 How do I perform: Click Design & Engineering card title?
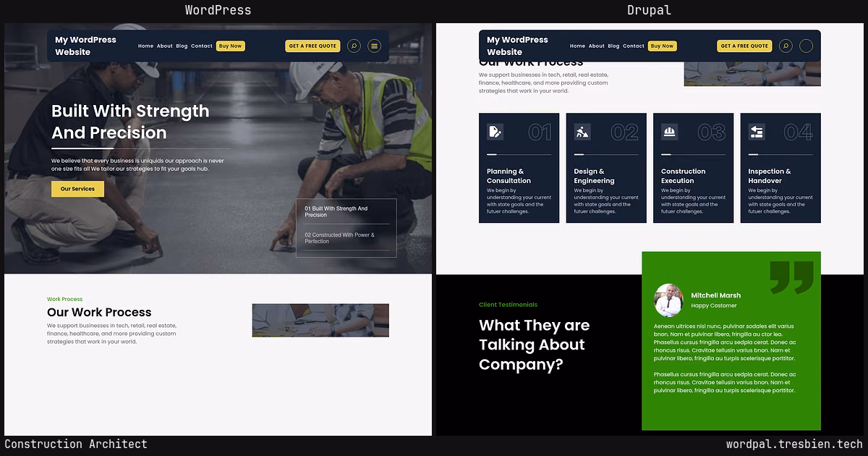pos(595,176)
